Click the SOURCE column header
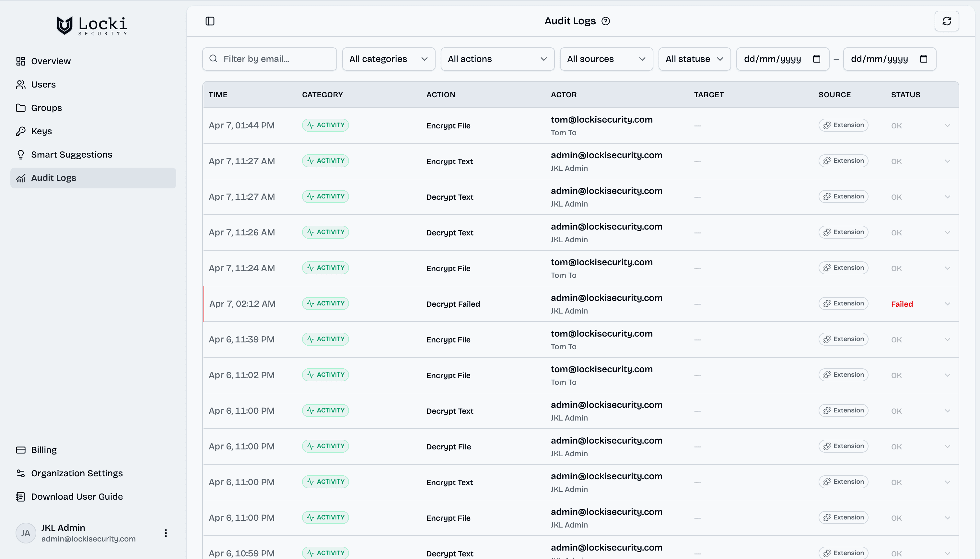The width and height of the screenshot is (980, 559). tap(834, 95)
